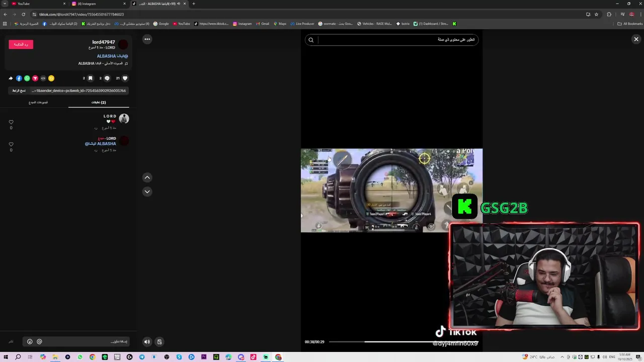Image resolution: width=644 pixels, height=362 pixels.
Task: Click the @ALBASHA mention in second comment
Action: [x=100, y=144]
